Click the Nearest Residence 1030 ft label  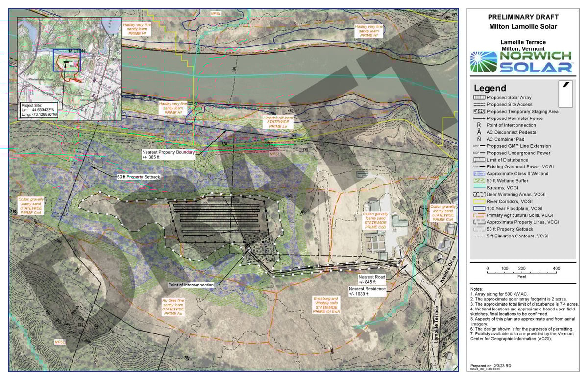coord(367,291)
